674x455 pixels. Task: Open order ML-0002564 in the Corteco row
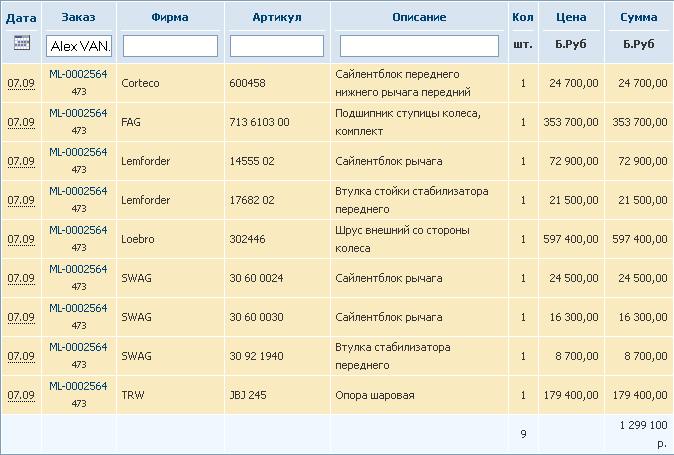point(78,74)
